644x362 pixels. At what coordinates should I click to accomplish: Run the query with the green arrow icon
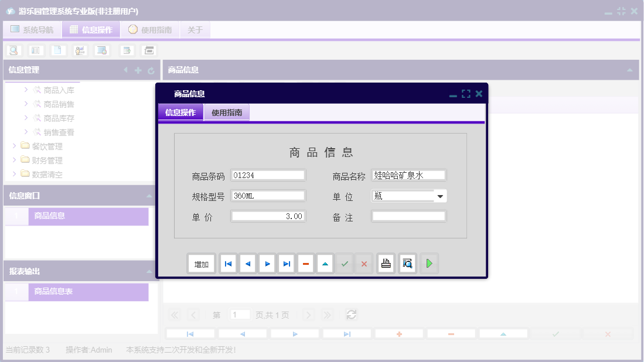428,263
